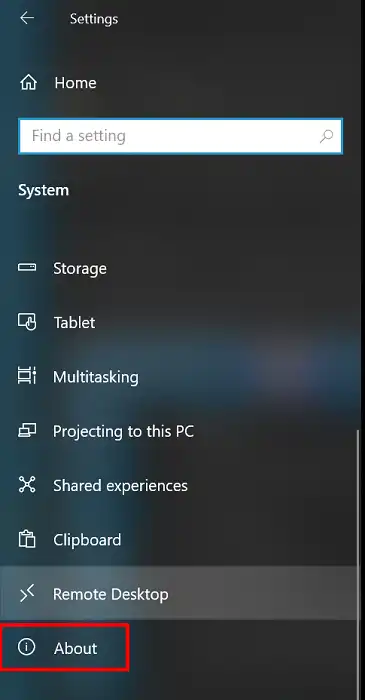Go to the Clipboard settings label

[87, 540]
